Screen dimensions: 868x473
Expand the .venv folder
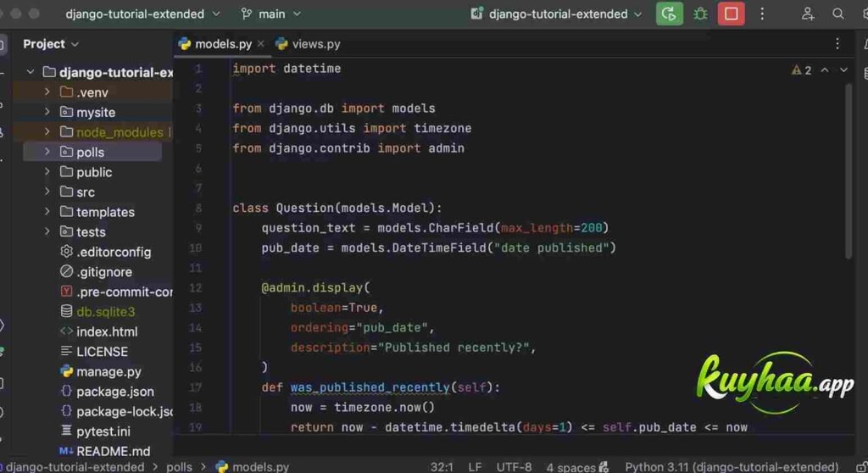pyautogui.click(x=47, y=92)
